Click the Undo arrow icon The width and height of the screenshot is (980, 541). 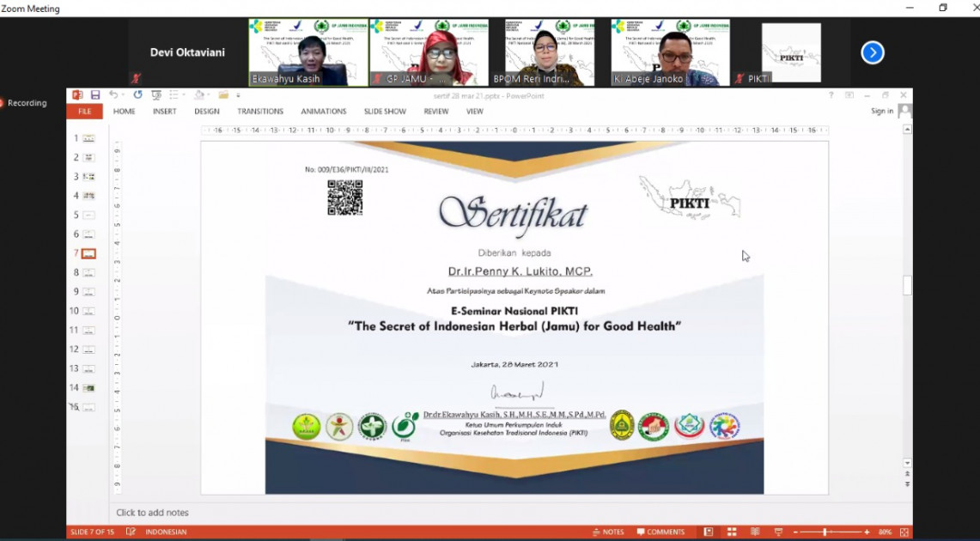click(113, 95)
